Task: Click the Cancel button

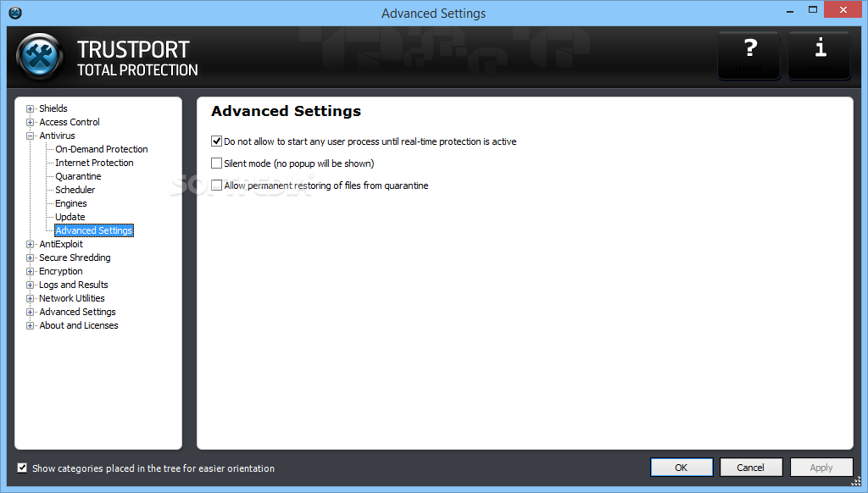Action: point(751,468)
